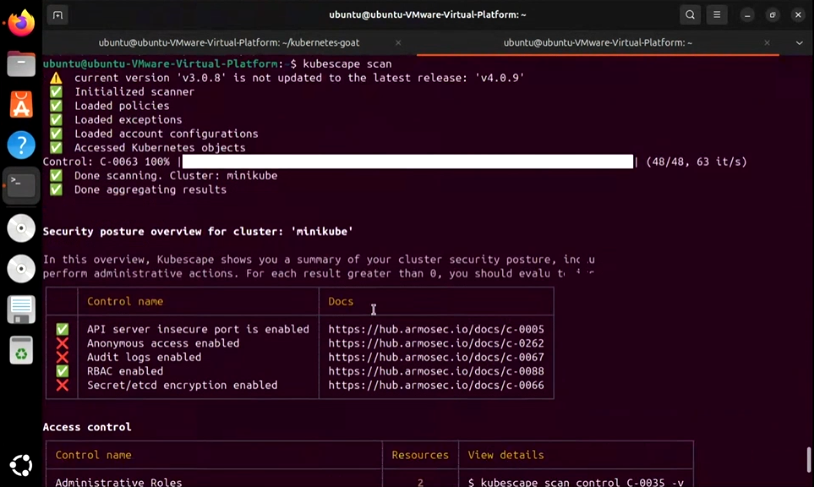
Task: Select the home directory terminal tab
Action: pos(598,43)
